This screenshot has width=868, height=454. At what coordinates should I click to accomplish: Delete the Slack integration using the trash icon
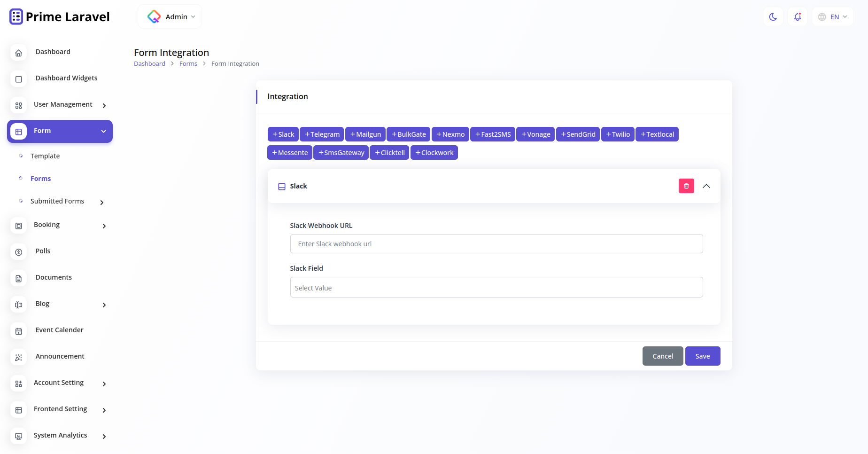tap(686, 186)
